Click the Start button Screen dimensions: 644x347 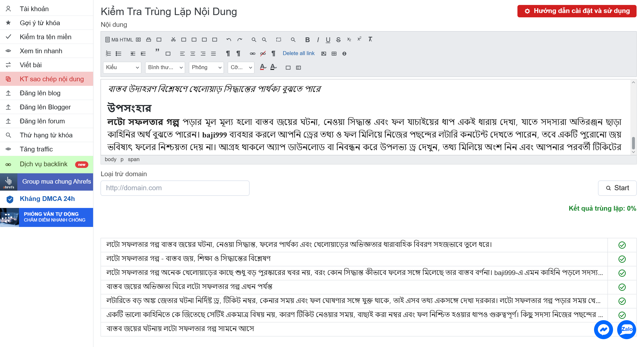click(x=617, y=188)
